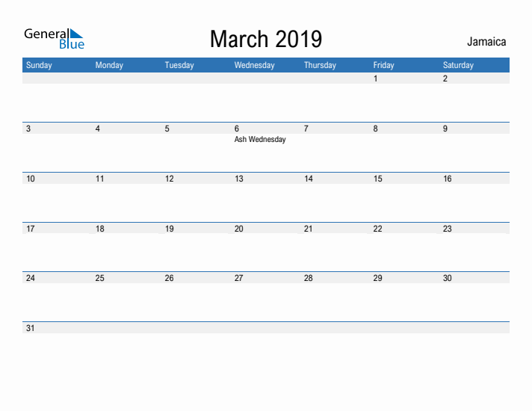Screen dimensions: 532x411
Task: Select date 15 on Friday
Action: pos(377,179)
